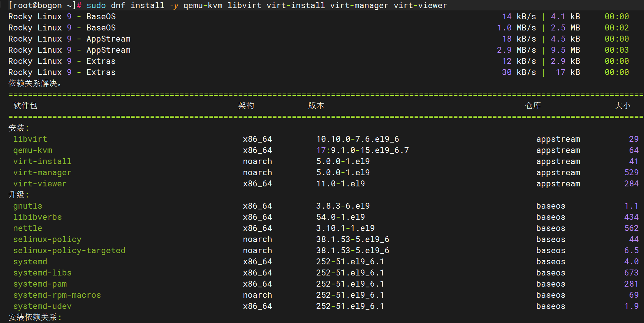This screenshot has width=644, height=323.
Task: Select the systemd-pam package name
Action: tap(40, 284)
